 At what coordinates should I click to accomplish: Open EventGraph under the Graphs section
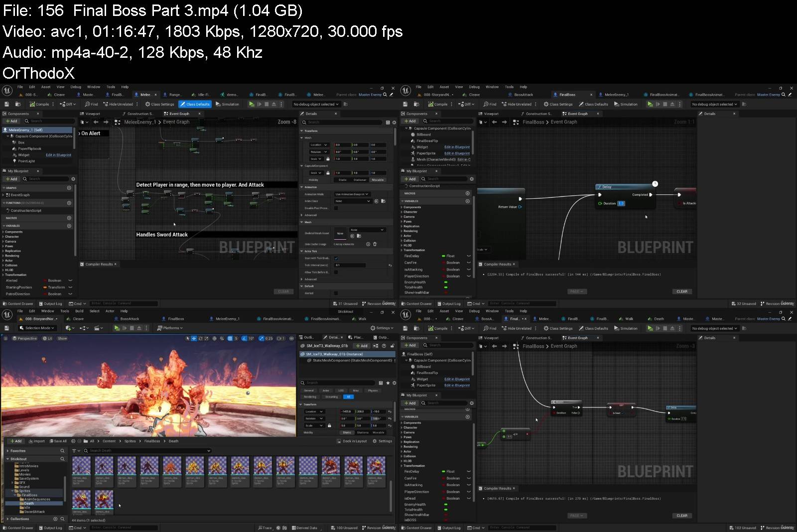click(x=20, y=195)
